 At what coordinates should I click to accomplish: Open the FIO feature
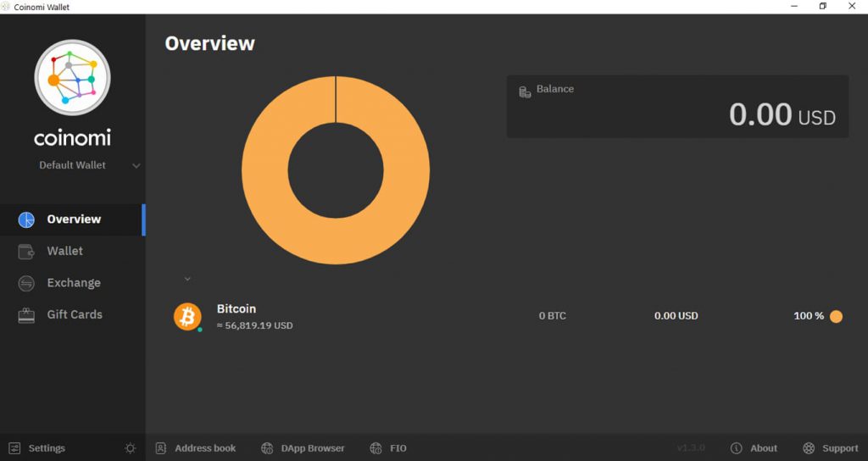[398, 448]
